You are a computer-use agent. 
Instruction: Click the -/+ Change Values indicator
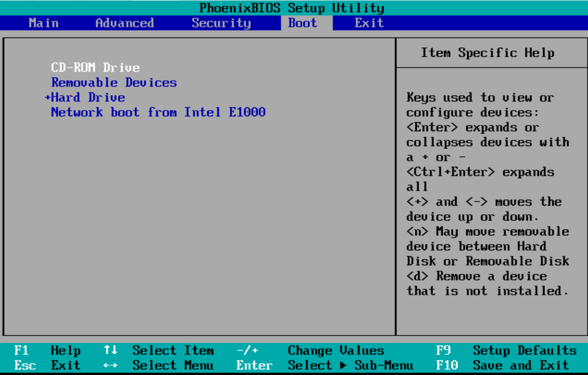pos(247,350)
